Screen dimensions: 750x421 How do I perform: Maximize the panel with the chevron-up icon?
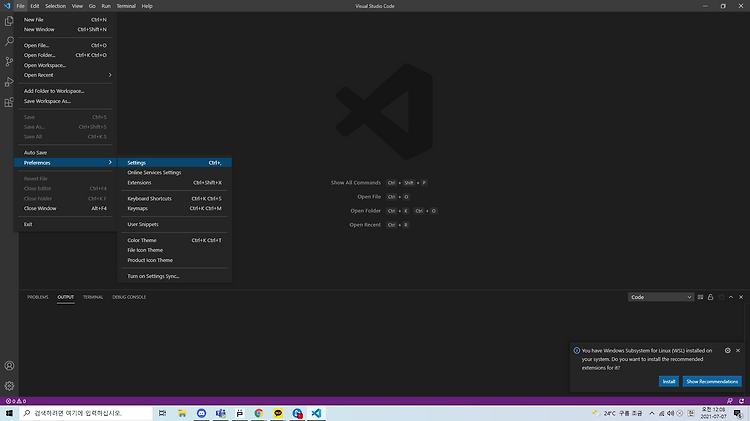tap(731, 297)
